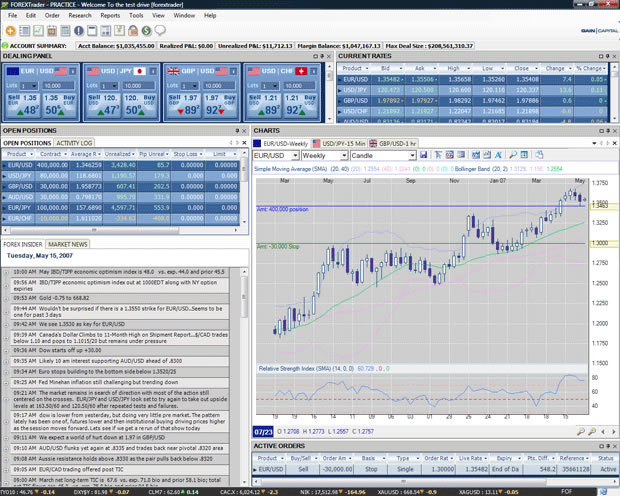This screenshot has width=620, height=496.
Task: Toggle the pin on Current Rates panel
Action: [x=608, y=57]
